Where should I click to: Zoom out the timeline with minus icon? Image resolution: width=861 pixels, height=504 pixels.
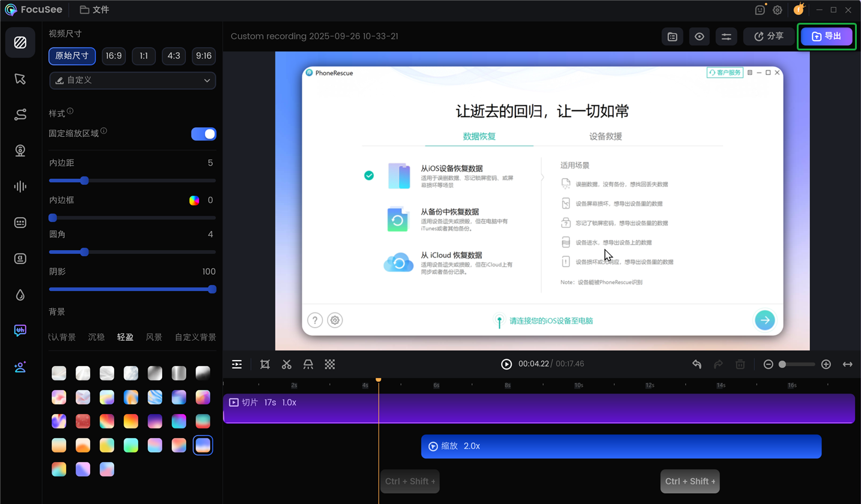[x=768, y=364]
